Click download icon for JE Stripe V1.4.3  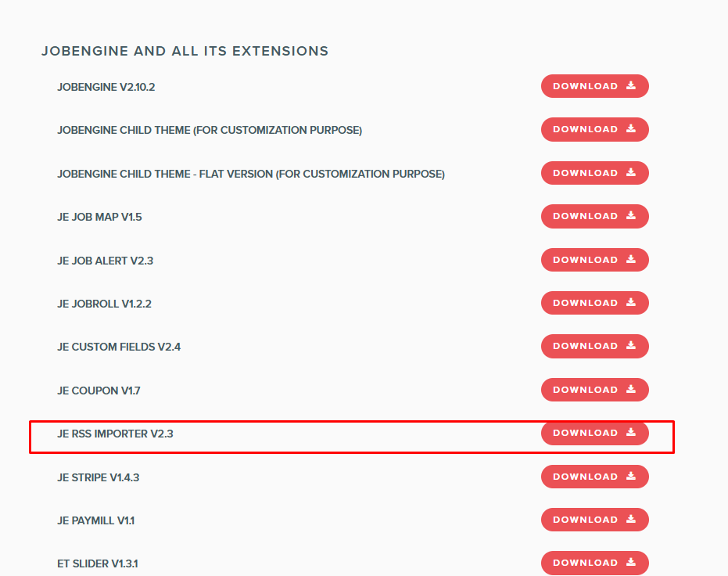point(631,477)
